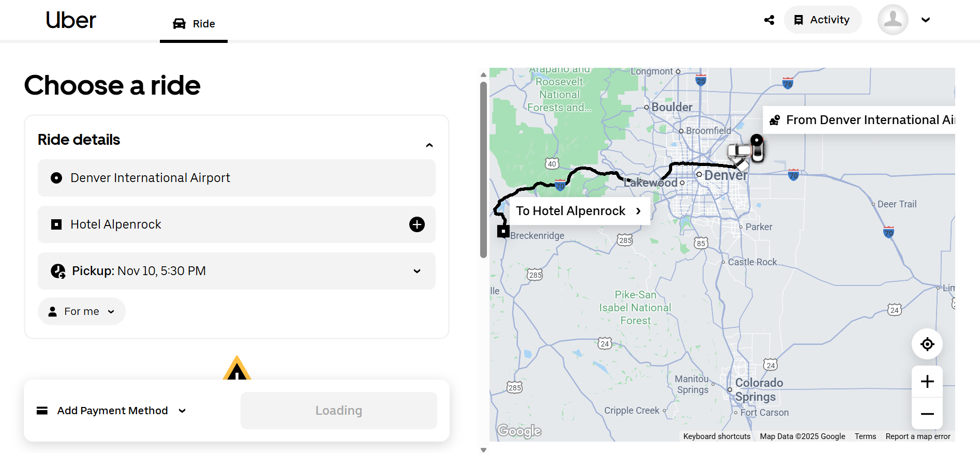Screen dimensions: 980x453
Task: Click the Denver International Airport pickup field
Action: (236, 178)
